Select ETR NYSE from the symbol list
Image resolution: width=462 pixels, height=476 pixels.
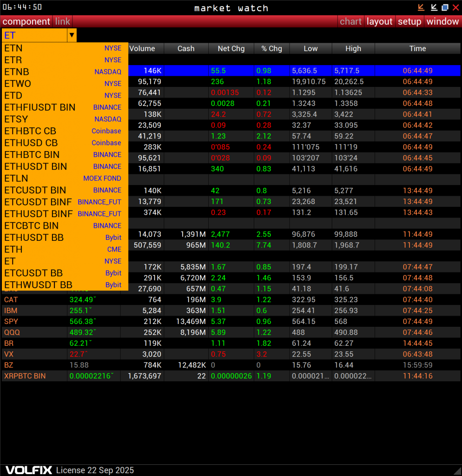(65, 60)
